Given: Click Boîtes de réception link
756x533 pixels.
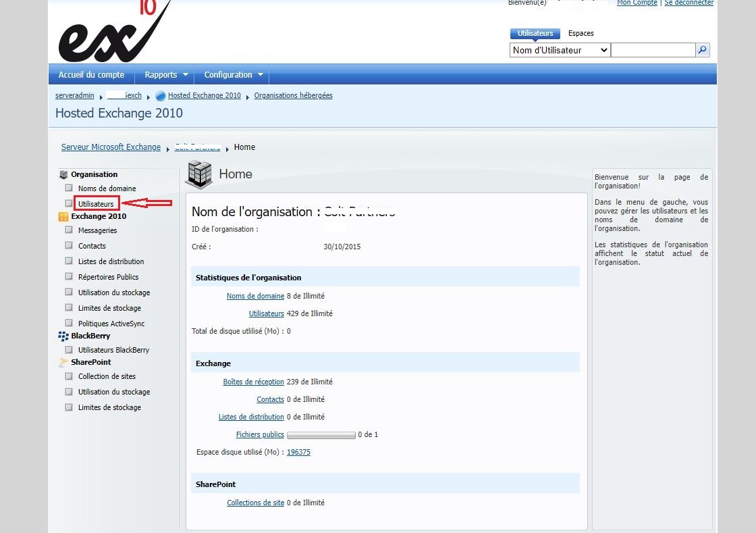Looking at the screenshot, I should tap(254, 382).
